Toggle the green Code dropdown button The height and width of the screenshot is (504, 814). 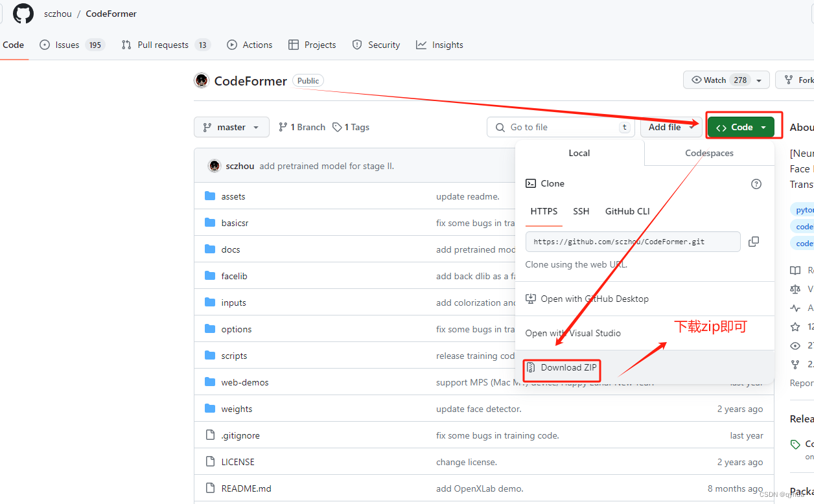741,127
